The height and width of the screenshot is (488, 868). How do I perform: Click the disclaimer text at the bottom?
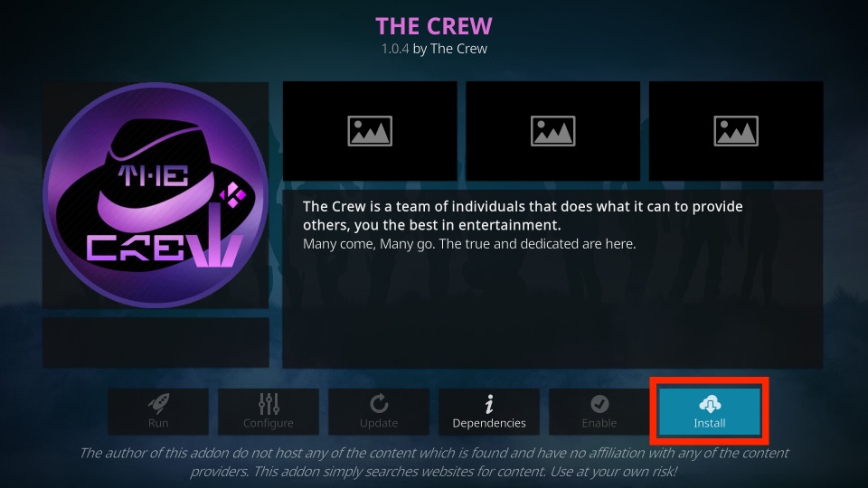point(434,462)
